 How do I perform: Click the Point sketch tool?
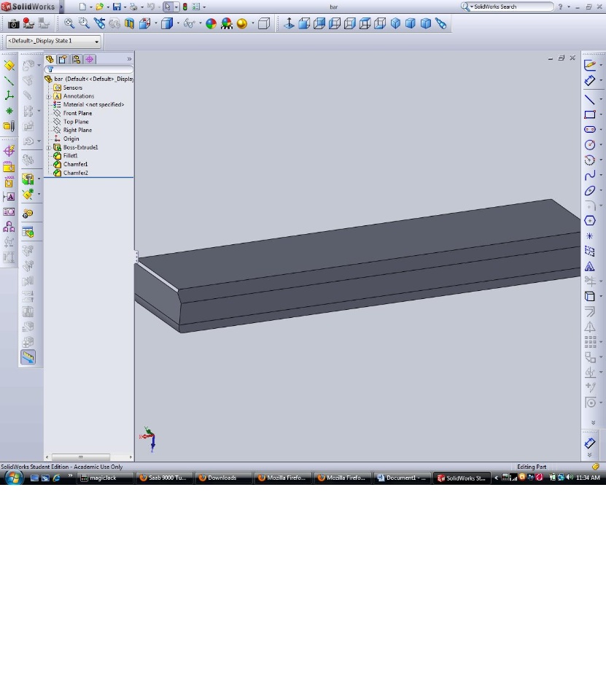[589, 236]
